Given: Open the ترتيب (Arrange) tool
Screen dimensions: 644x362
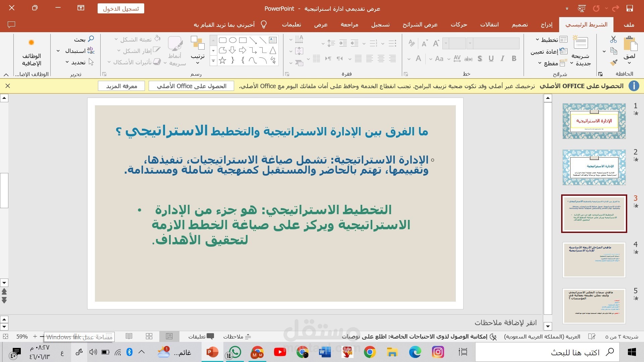Looking at the screenshot, I should (x=198, y=50).
